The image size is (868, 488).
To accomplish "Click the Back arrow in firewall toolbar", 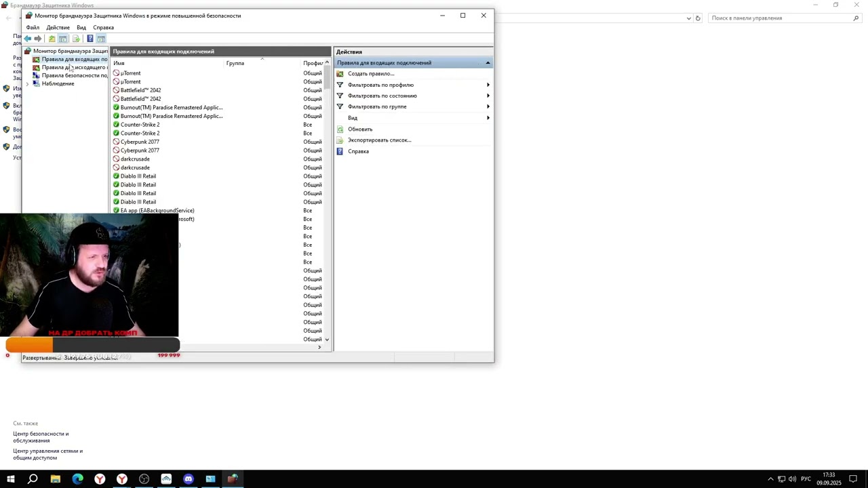I will [28, 39].
